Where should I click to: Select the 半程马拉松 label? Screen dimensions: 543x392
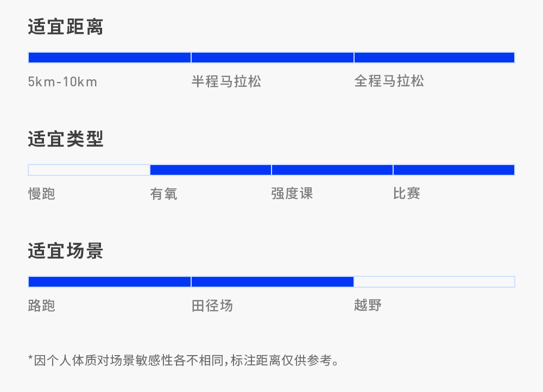point(226,81)
